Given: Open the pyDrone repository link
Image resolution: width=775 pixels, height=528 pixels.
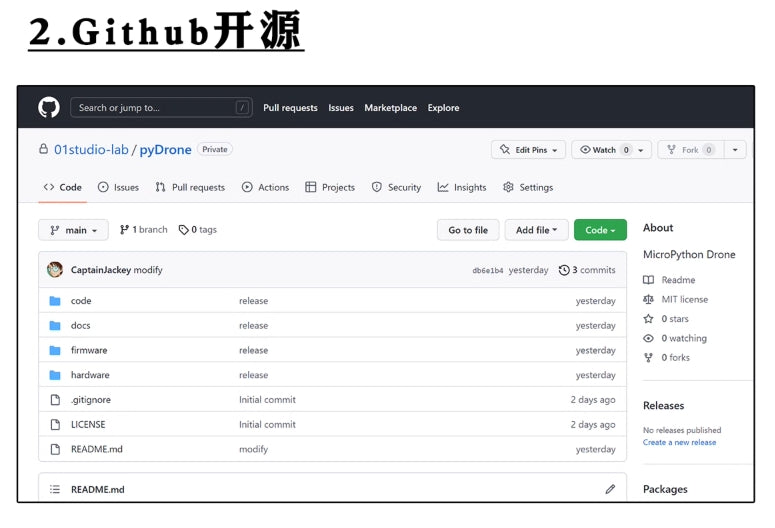Looking at the screenshot, I should (x=165, y=149).
